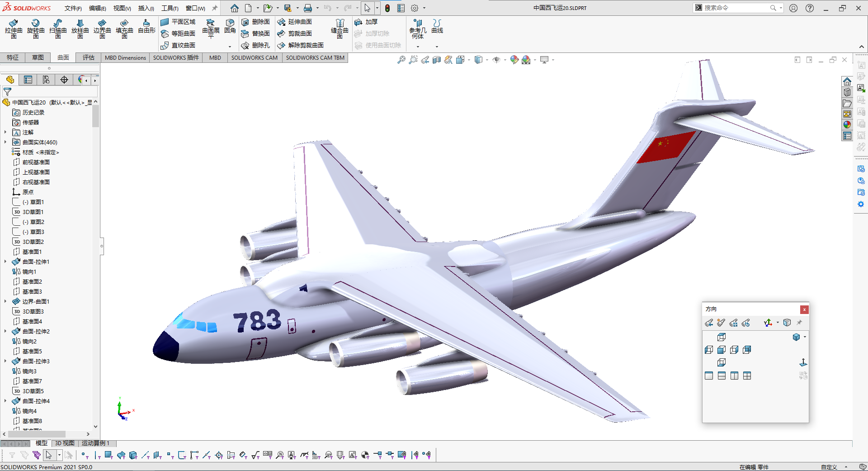868x471 pixels.
Task: Click the 缝合曲面 knit surface tool
Action: tap(340, 28)
